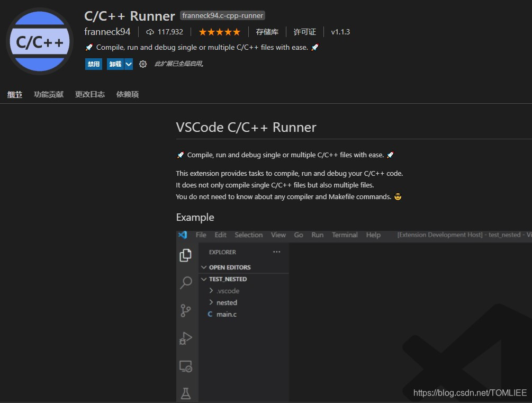Screen dimensions: 532x403
Task: Open the Source Control branch icon
Action: click(x=186, y=310)
